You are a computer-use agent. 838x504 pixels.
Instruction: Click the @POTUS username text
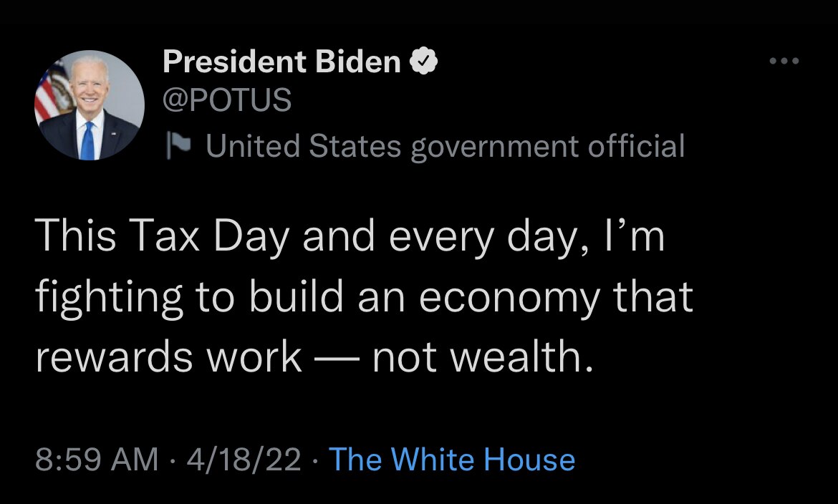[226, 100]
